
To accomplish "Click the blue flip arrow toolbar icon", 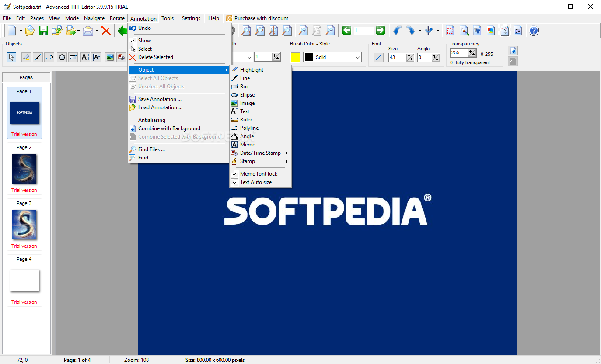I will point(429,31).
